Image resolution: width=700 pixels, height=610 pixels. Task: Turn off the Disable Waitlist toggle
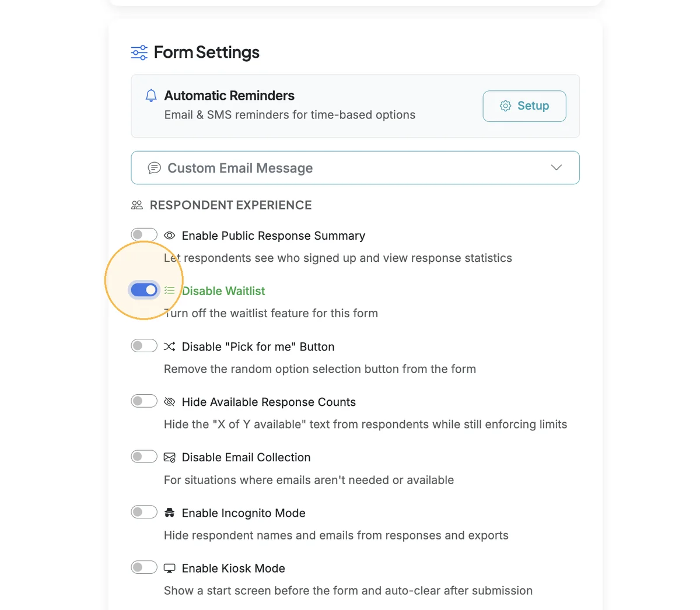coord(144,290)
